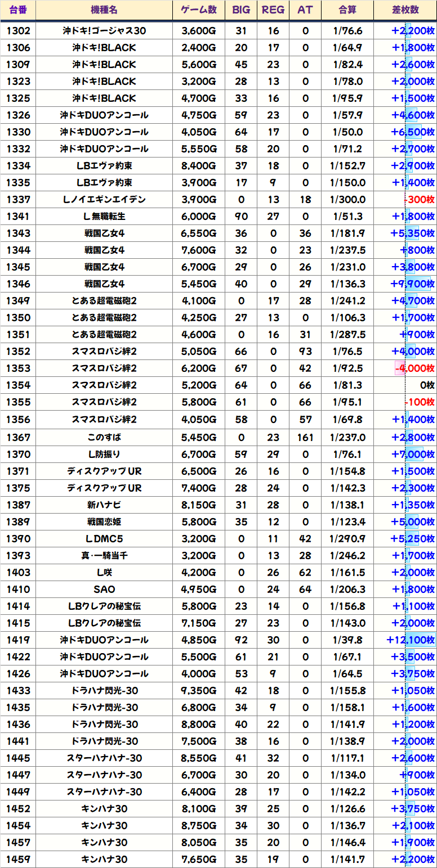Click the AT column header
The image size is (437, 868).
[x=305, y=10]
